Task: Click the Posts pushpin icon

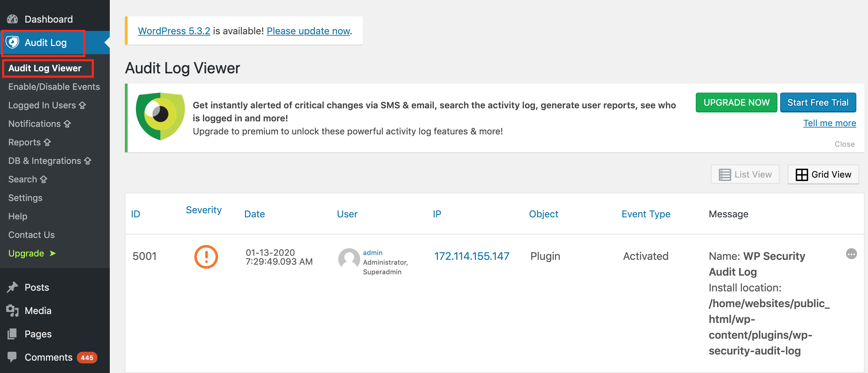Action: (12, 287)
